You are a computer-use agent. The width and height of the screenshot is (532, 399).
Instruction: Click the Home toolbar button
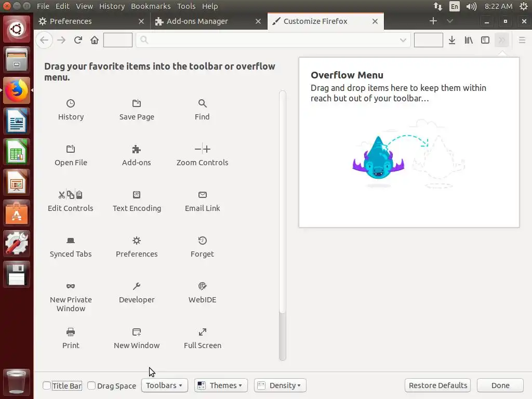coord(95,40)
